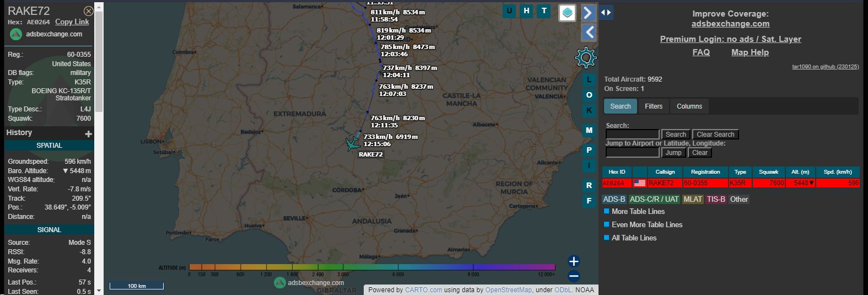Viewport: 868px width, 295px height.
Task: Open tar1090 on github link
Action: [x=825, y=67]
